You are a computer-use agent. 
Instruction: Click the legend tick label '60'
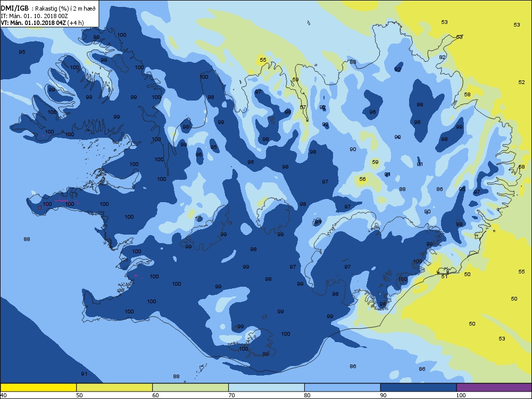tap(155, 395)
